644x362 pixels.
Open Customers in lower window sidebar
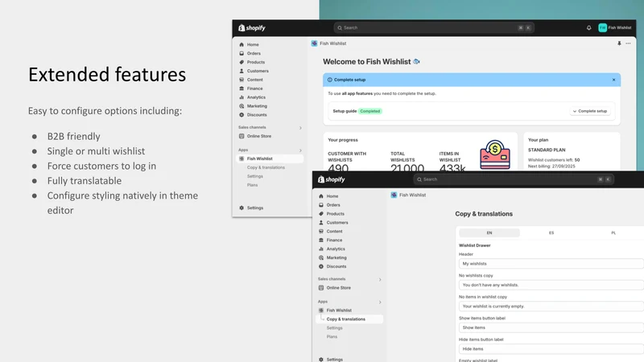337,223
